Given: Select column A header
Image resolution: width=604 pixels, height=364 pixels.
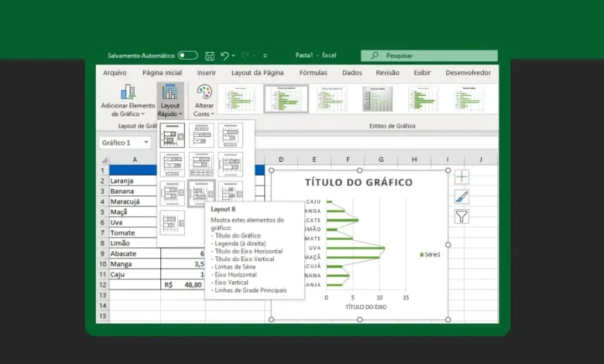Looking at the screenshot, I should (135, 160).
